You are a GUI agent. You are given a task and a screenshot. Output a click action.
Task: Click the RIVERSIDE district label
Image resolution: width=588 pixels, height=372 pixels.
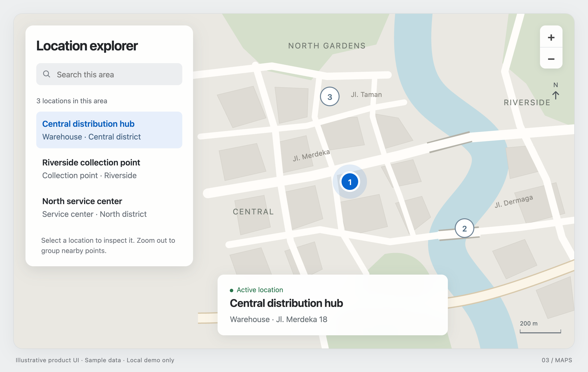527,103
